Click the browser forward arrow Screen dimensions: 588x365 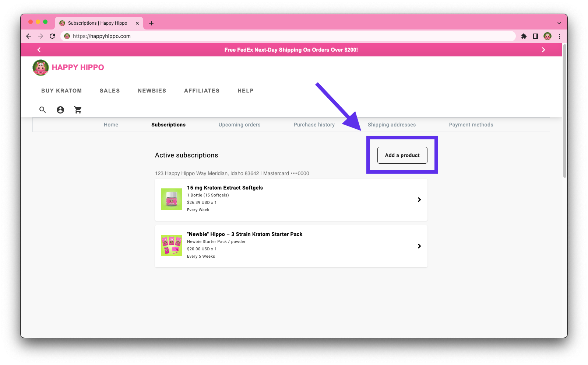(x=41, y=36)
